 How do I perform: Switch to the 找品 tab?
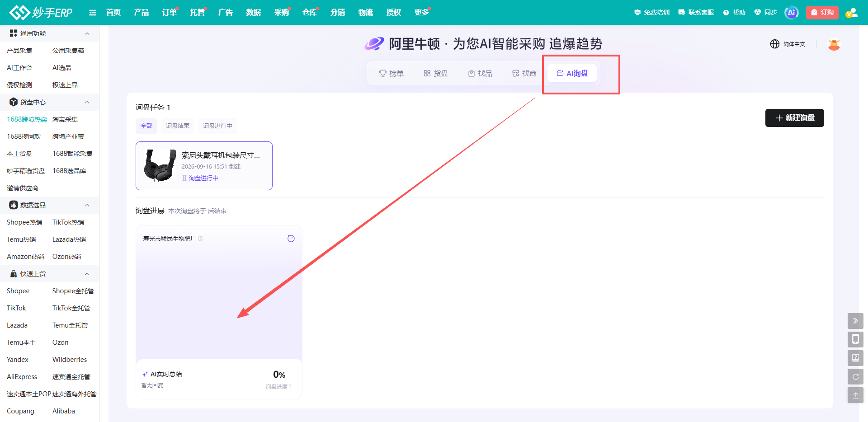point(480,73)
